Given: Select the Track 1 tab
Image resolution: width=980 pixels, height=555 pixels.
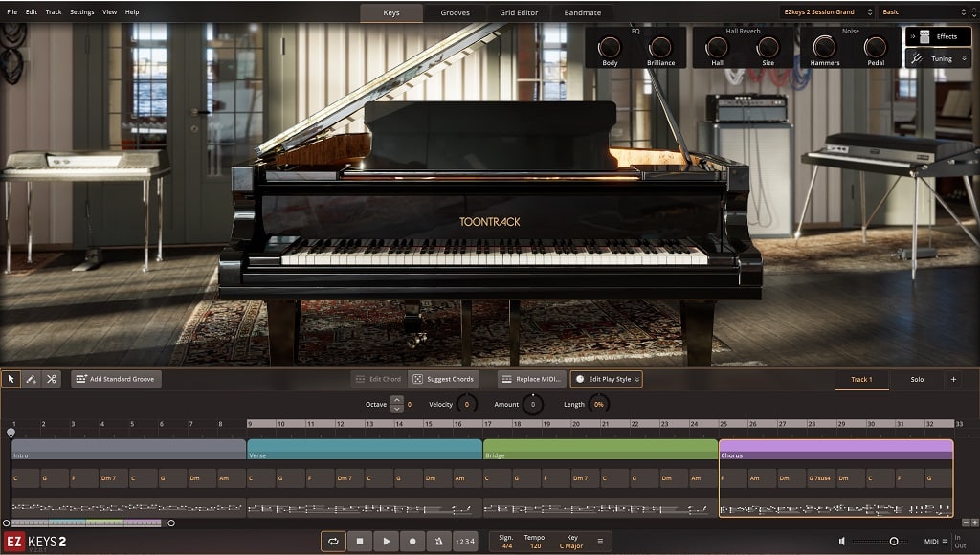Looking at the screenshot, I should [861, 379].
